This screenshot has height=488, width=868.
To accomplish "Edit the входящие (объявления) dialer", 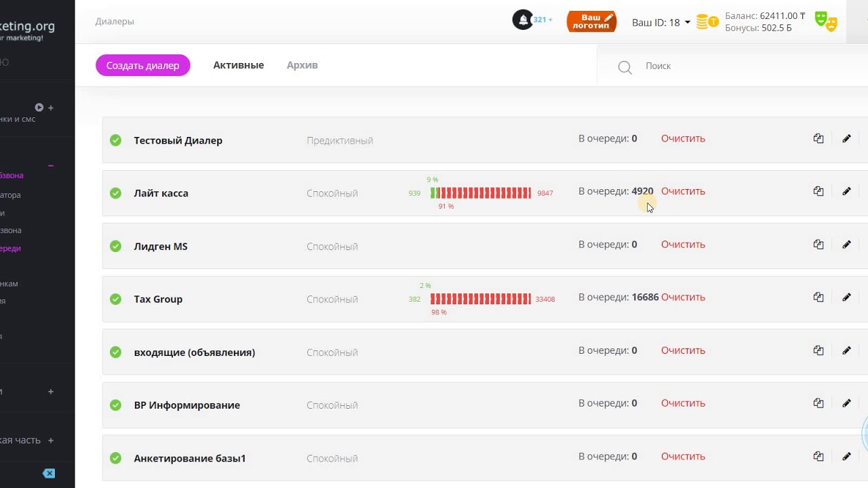I will pos(846,350).
